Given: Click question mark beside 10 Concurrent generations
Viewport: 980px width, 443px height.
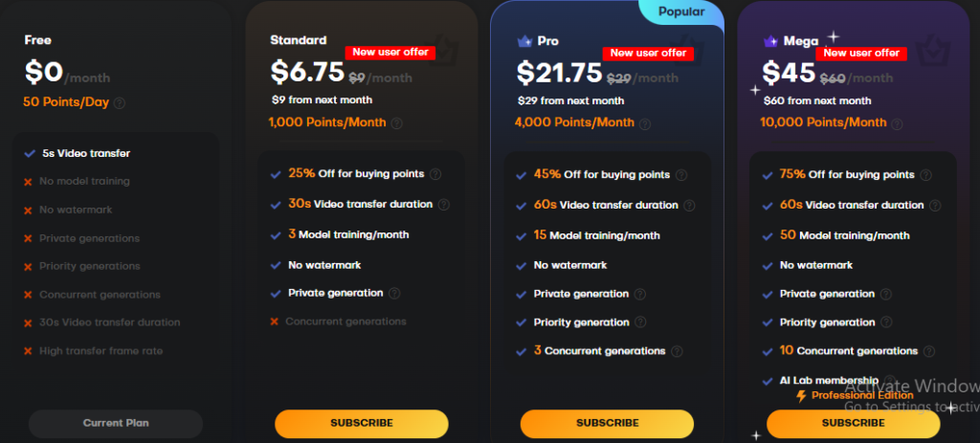Looking at the screenshot, I should tap(929, 351).
